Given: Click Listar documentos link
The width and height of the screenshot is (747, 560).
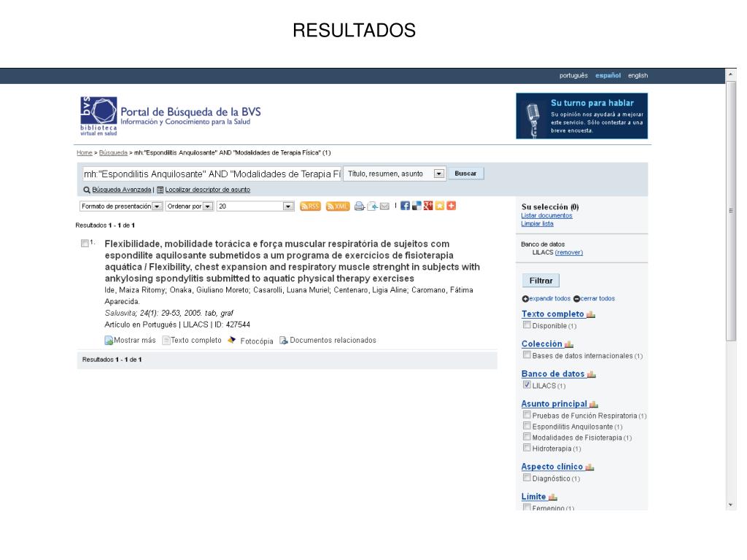Looking at the screenshot, I should pyautogui.click(x=546, y=216).
